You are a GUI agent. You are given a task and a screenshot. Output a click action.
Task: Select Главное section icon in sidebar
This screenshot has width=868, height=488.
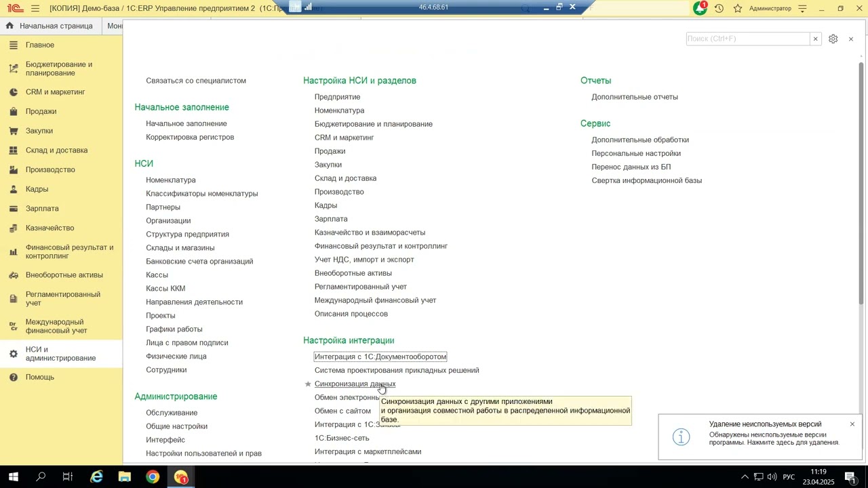13,45
